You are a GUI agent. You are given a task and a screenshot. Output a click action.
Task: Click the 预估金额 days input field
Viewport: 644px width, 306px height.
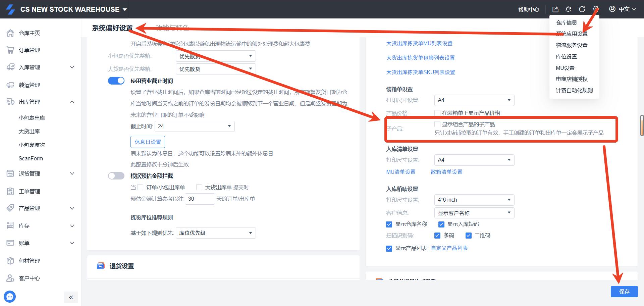200,199
